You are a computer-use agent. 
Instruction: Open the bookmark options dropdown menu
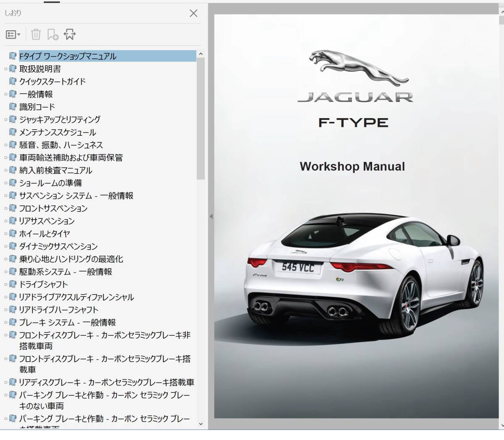pyautogui.click(x=13, y=34)
